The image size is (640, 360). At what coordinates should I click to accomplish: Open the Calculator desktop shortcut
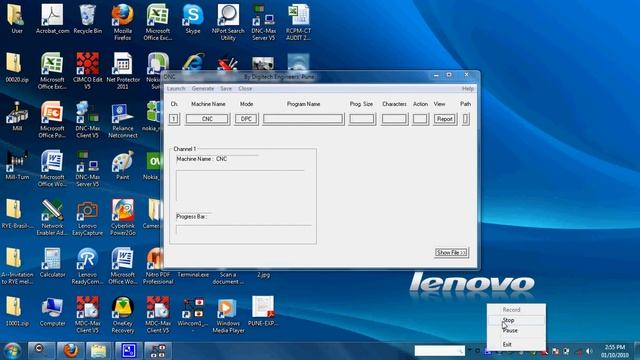point(52,263)
